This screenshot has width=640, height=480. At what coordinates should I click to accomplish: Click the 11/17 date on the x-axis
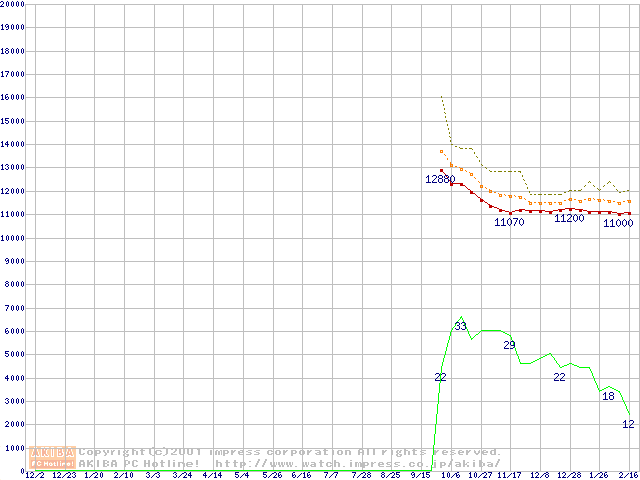coord(509,475)
